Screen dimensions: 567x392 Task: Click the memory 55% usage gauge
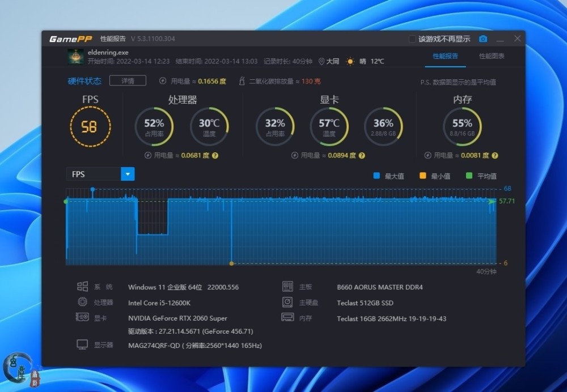tap(462, 126)
